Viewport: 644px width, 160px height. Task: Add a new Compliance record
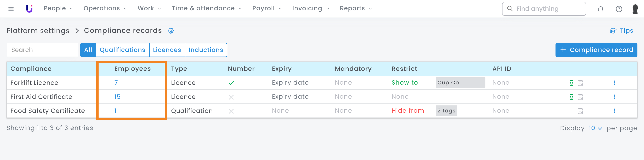click(x=596, y=50)
